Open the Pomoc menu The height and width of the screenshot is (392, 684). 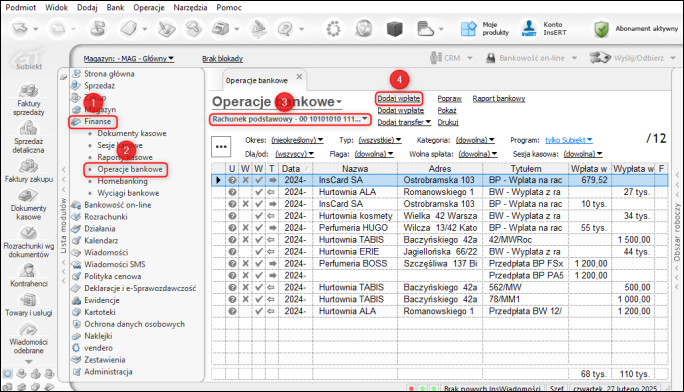pos(229,7)
